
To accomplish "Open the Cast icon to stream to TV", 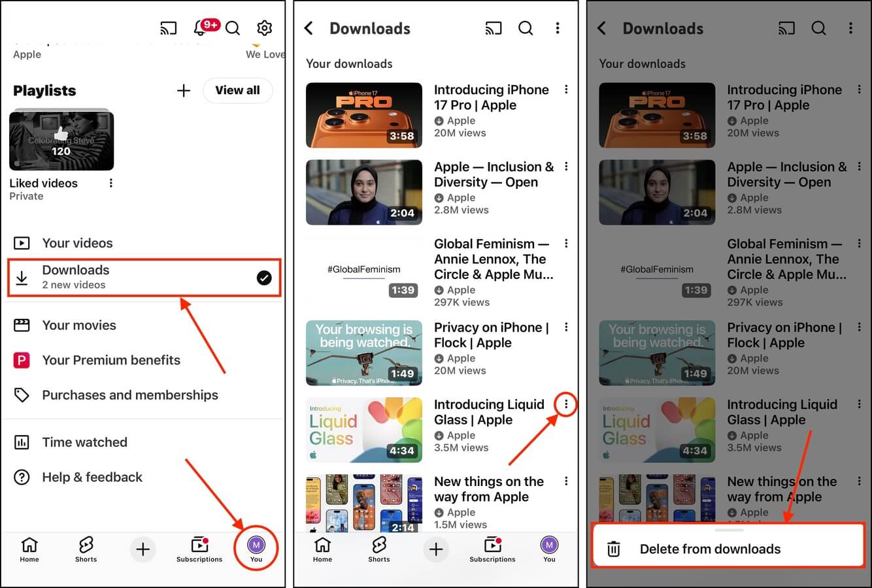I will click(168, 28).
